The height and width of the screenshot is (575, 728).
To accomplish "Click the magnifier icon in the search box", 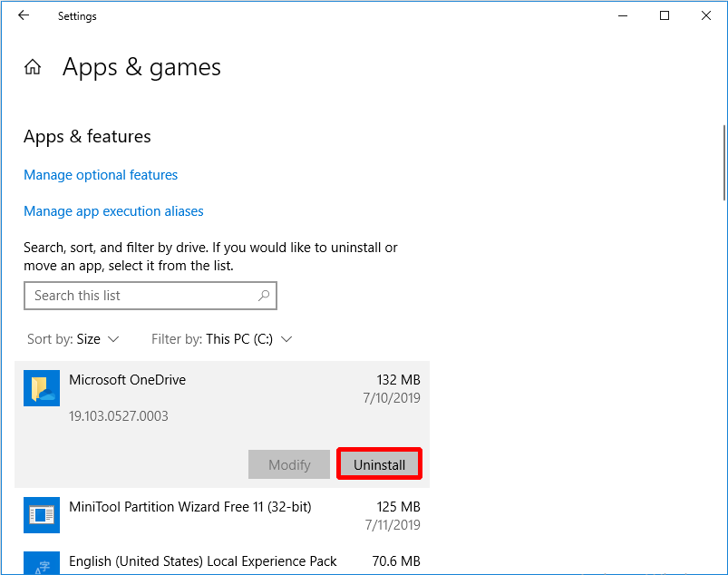I will [264, 296].
